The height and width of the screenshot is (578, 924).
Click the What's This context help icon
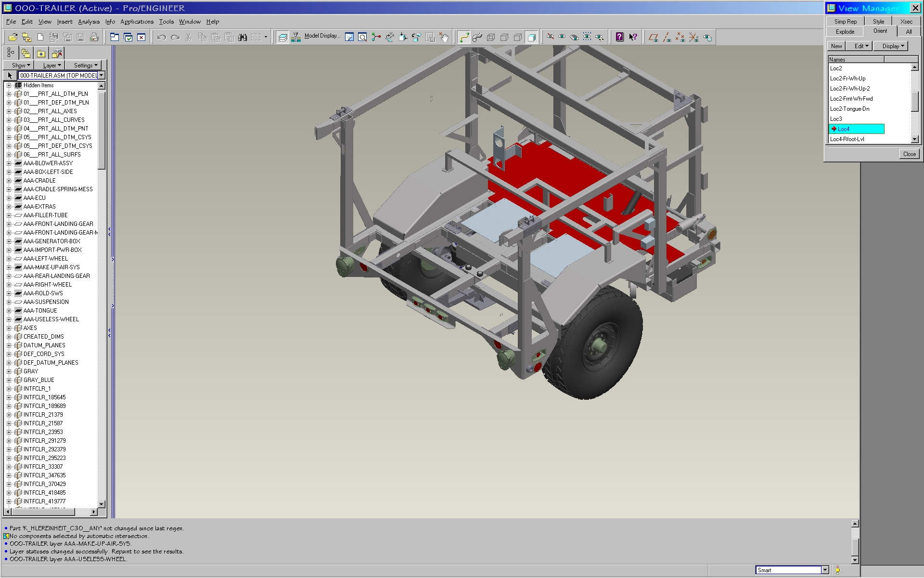(x=633, y=37)
